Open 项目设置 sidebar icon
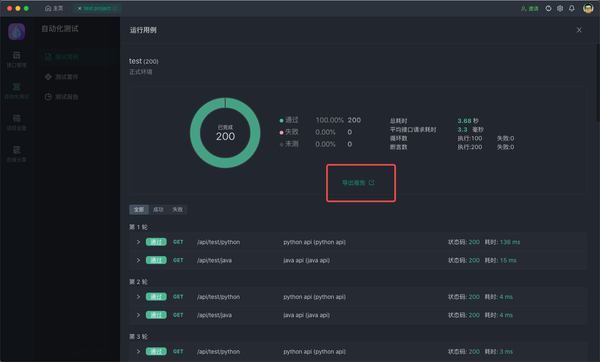This screenshot has height=362, width=600. [x=16, y=122]
